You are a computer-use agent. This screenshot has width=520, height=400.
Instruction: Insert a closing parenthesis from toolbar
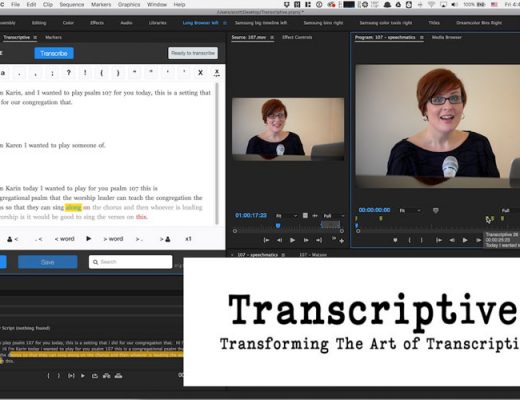(x=118, y=73)
